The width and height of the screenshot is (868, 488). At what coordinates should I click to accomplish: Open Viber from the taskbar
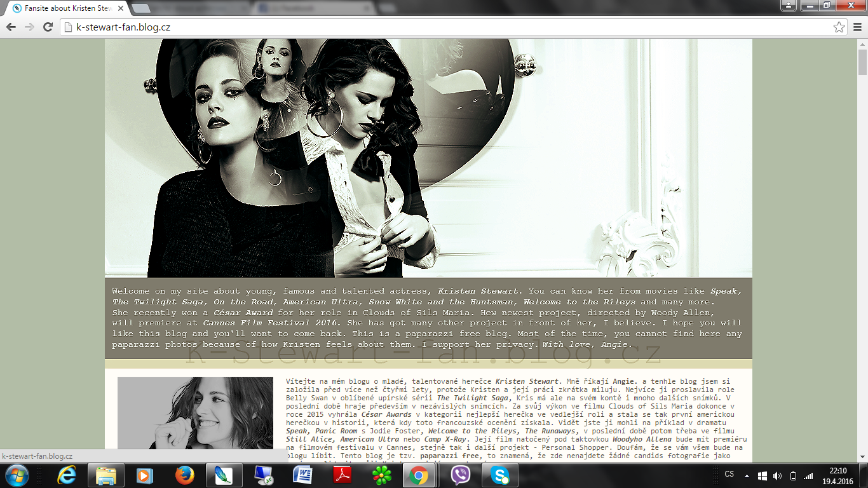point(461,475)
